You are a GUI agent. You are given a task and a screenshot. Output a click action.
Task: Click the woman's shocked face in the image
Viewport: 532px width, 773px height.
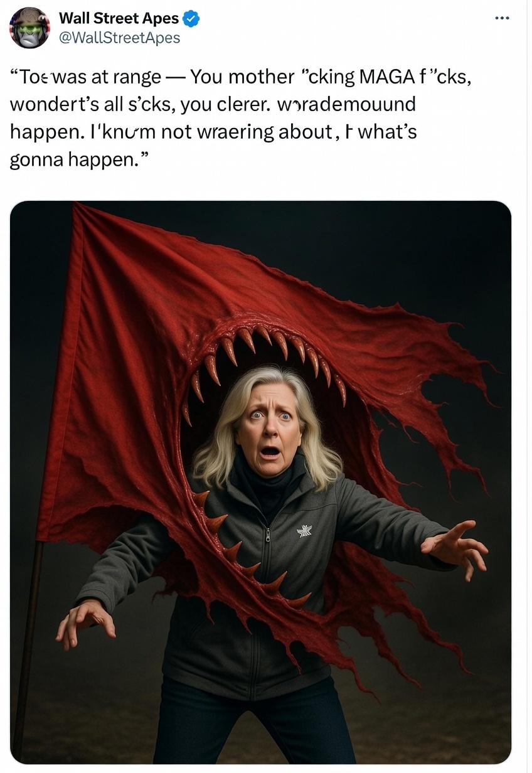(x=269, y=426)
